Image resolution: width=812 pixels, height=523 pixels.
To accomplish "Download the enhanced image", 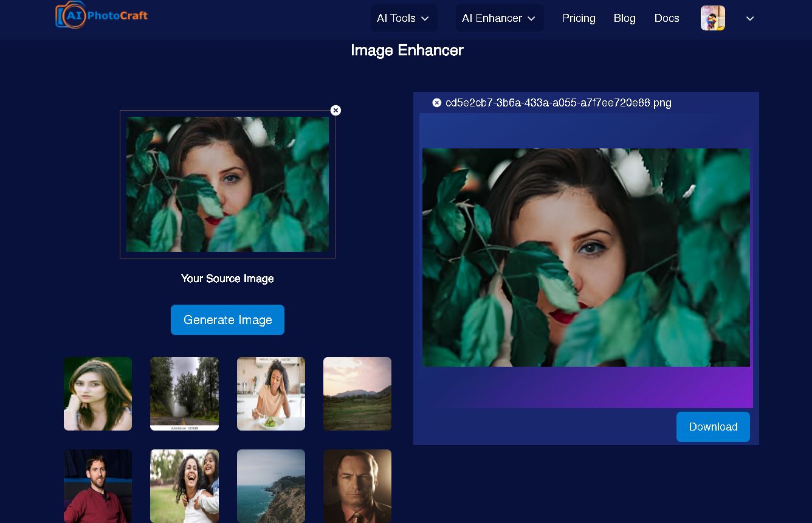I will (x=713, y=427).
